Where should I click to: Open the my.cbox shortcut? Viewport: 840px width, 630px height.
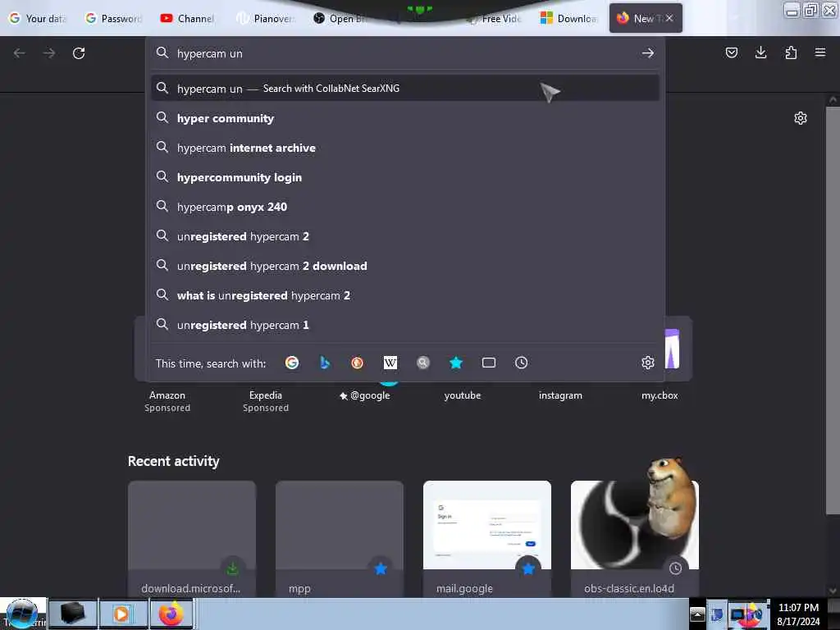(x=660, y=395)
